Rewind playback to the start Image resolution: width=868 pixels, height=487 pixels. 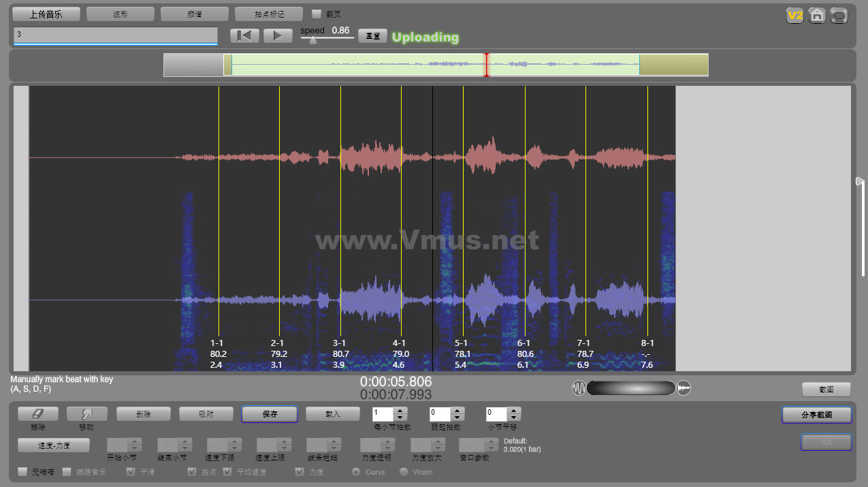click(244, 36)
